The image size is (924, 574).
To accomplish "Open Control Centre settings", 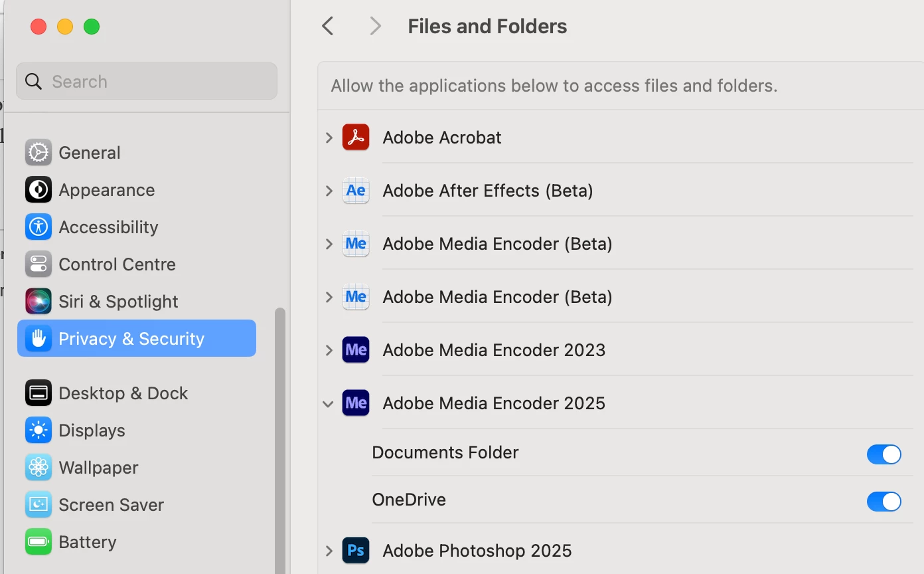I will (x=137, y=264).
